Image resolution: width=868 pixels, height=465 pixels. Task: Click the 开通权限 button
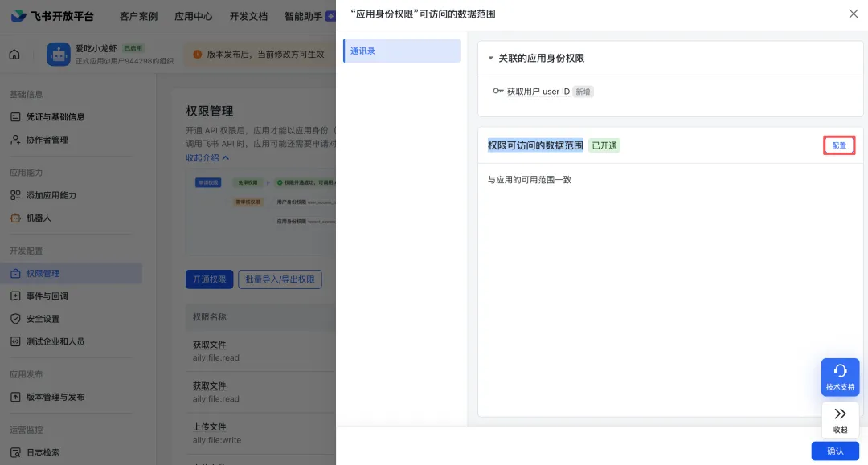209,279
